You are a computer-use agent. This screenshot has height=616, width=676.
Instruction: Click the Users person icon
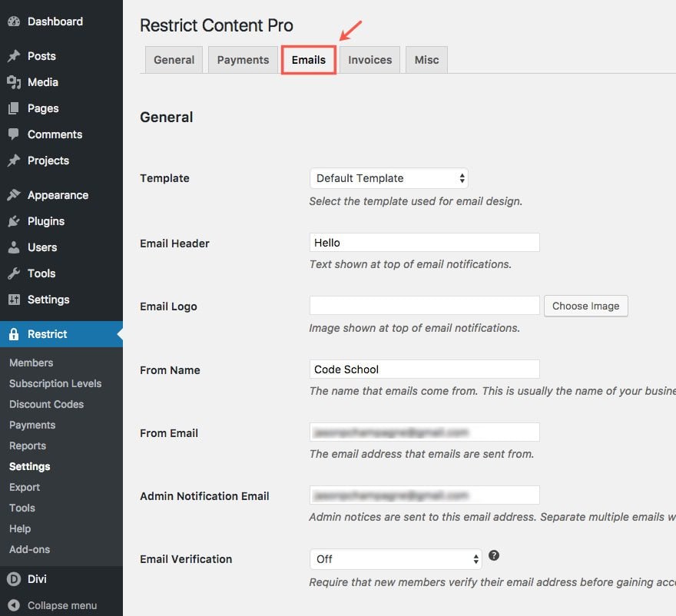pyautogui.click(x=14, y=247)
